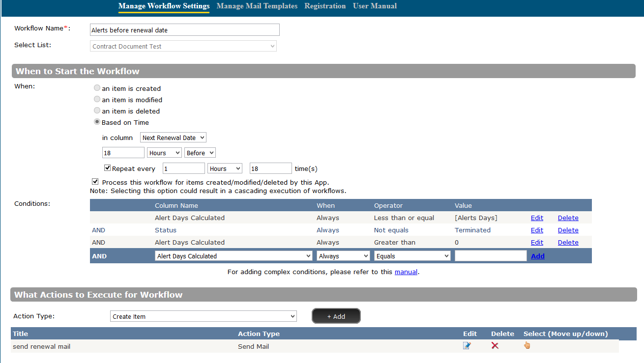Expand the Action Type dropdown showing Create Item

[x=203, y=316]
